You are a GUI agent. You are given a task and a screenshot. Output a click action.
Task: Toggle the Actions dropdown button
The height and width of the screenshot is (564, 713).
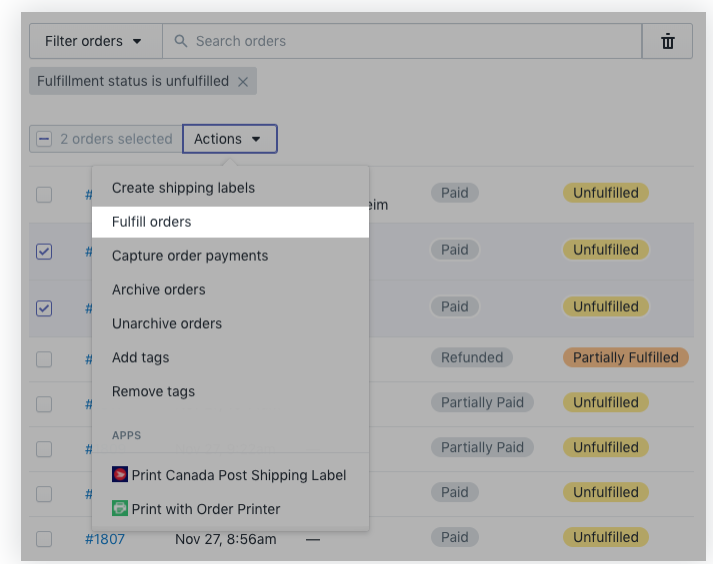click(x=229, y=139)
